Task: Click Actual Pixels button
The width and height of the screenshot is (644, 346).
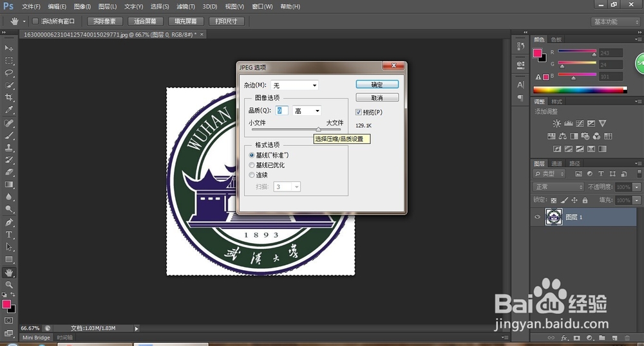Action: coord(104,21)
